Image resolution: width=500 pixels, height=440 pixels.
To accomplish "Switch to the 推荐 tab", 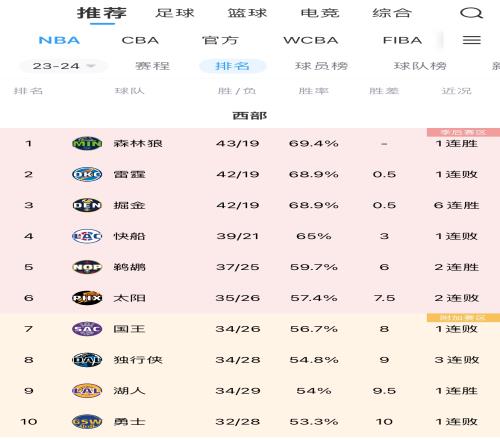I will [x=102, y=13].
